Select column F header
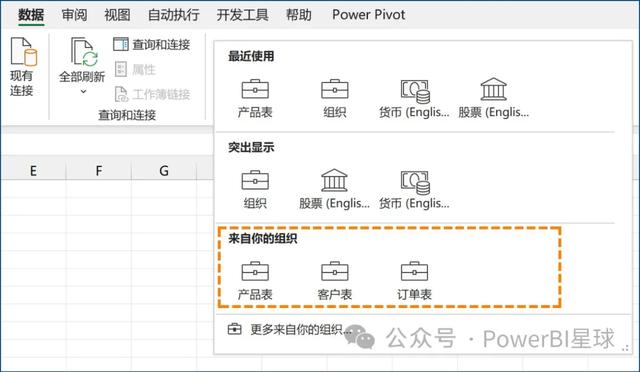640x372 pixels. 99,170
